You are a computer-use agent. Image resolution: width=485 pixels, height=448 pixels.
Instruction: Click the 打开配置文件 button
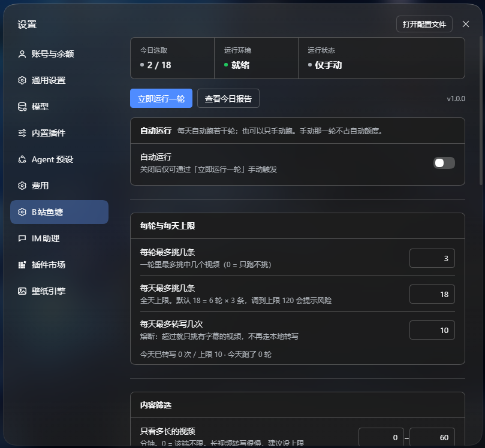pyautogui.click(x=424, y=24)
